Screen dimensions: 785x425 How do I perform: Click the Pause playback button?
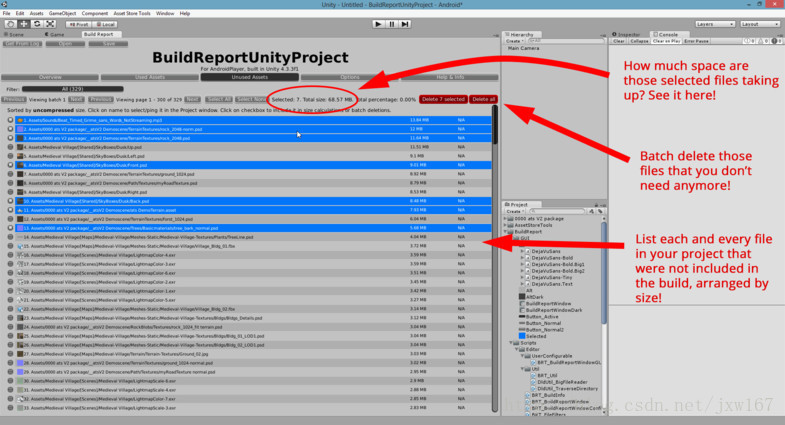pos(391,24)
